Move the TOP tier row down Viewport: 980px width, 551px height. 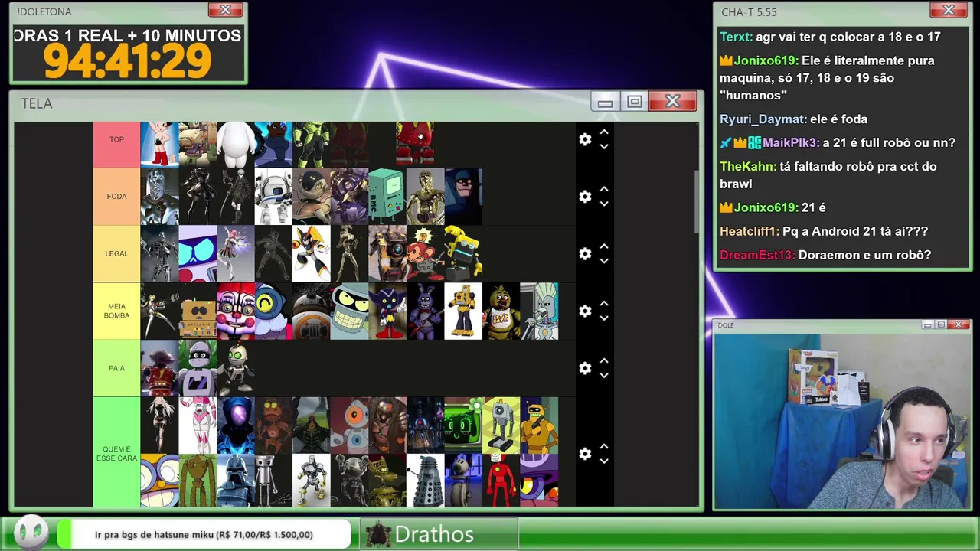pos(604,146)
